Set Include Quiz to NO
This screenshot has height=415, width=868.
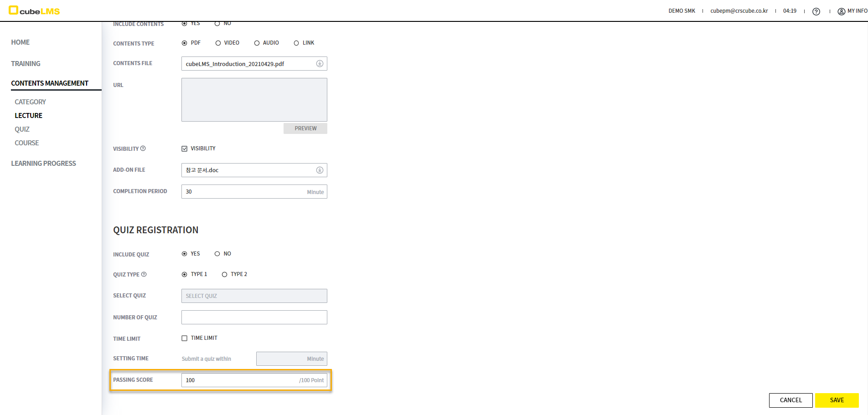pos(217,254)
